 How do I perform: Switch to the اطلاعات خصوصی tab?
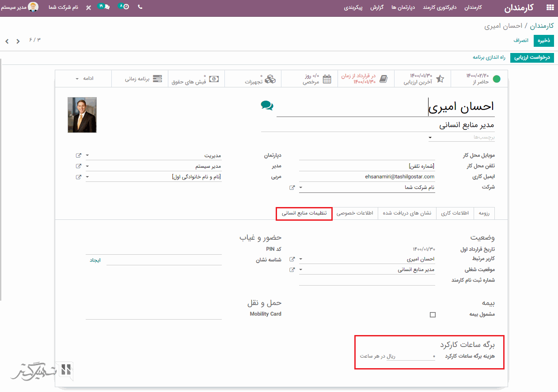click(x=355, y=213)
